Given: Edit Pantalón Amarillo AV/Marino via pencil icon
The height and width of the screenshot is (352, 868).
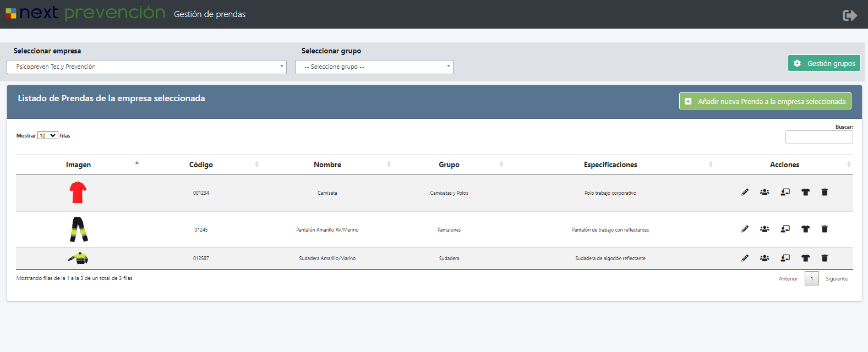Looking at the screenshot, I should 745,229.
